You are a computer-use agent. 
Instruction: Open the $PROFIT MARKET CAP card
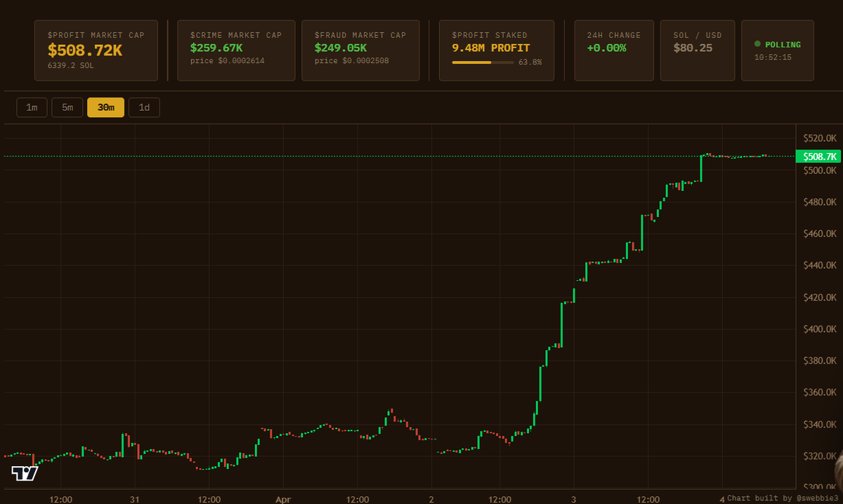pyautogui.click(x=96, y=51)
